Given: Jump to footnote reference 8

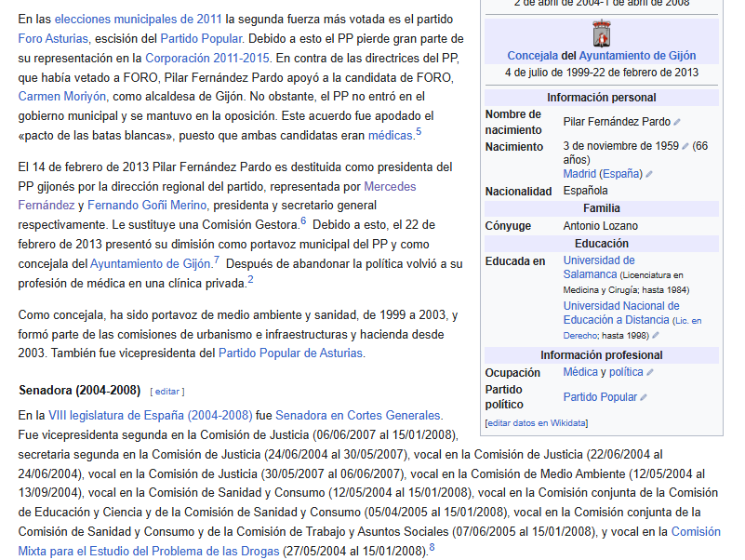Looking at the screenshot, I should (432, 547).
